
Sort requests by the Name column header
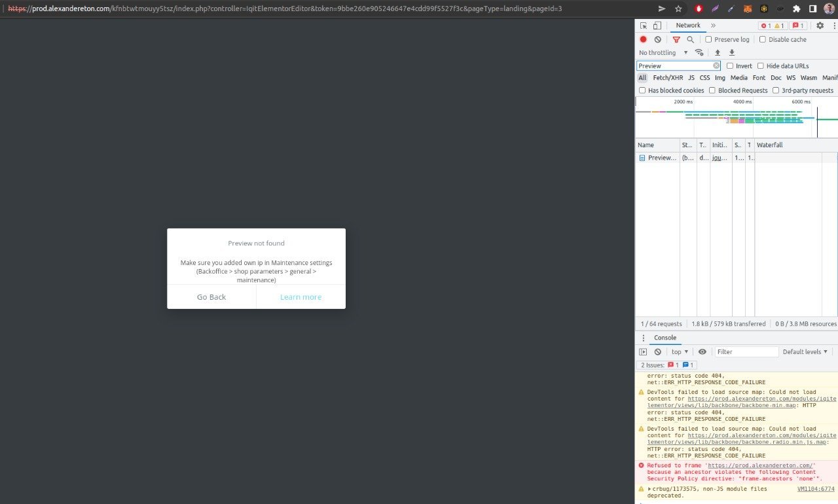tap(657, 145)
